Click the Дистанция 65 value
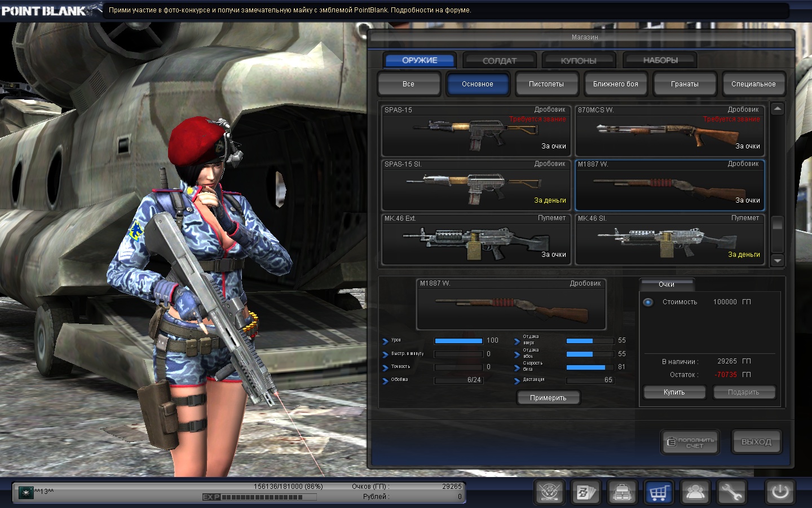Image resolution: width=812 pixels, height=508 pixels. pyautogui.click(x=608, y=380)
